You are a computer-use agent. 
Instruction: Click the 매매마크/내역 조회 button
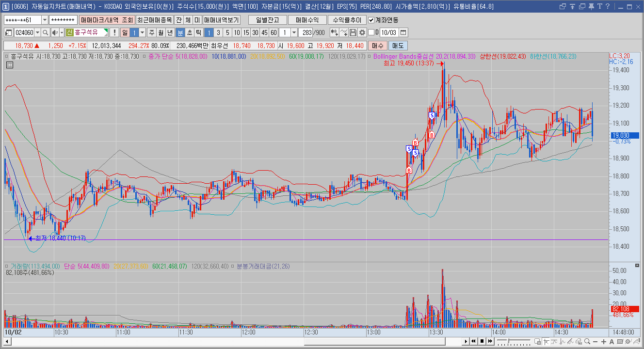coord(107,20)
